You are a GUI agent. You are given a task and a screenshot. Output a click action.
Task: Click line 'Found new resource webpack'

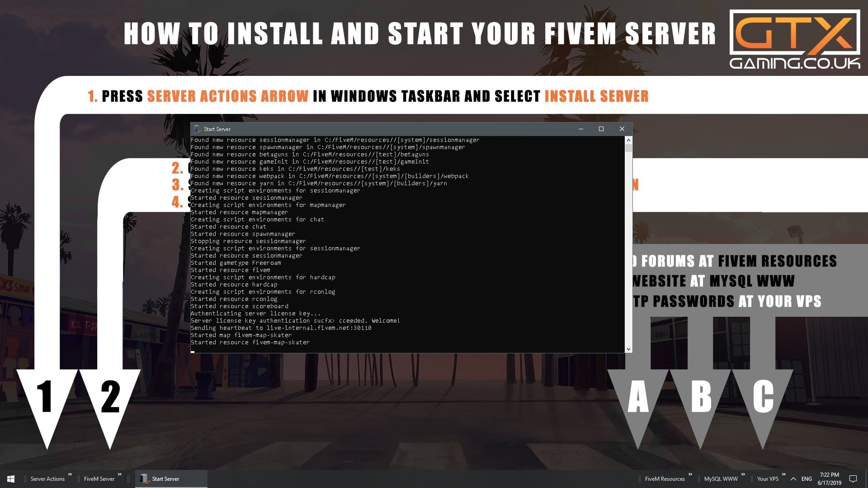(x=330, y=176)
